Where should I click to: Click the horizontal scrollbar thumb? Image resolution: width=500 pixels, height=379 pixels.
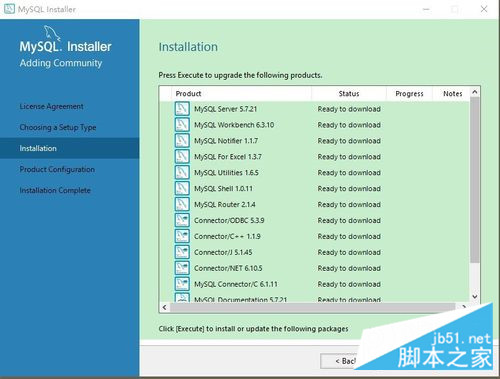point(313,307)
